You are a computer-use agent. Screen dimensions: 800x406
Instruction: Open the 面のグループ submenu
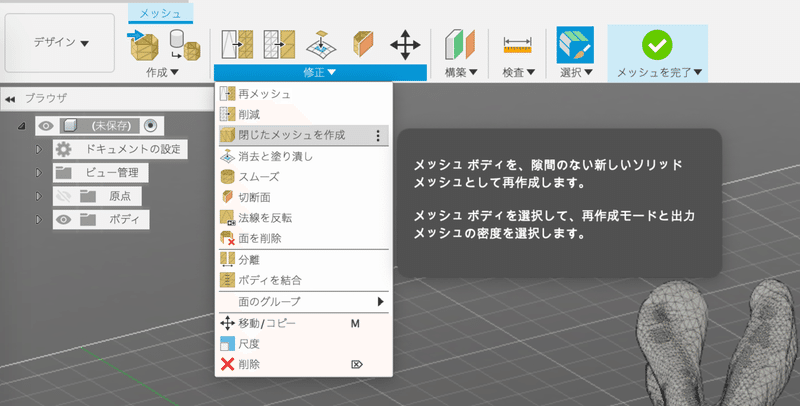point(304,301)
